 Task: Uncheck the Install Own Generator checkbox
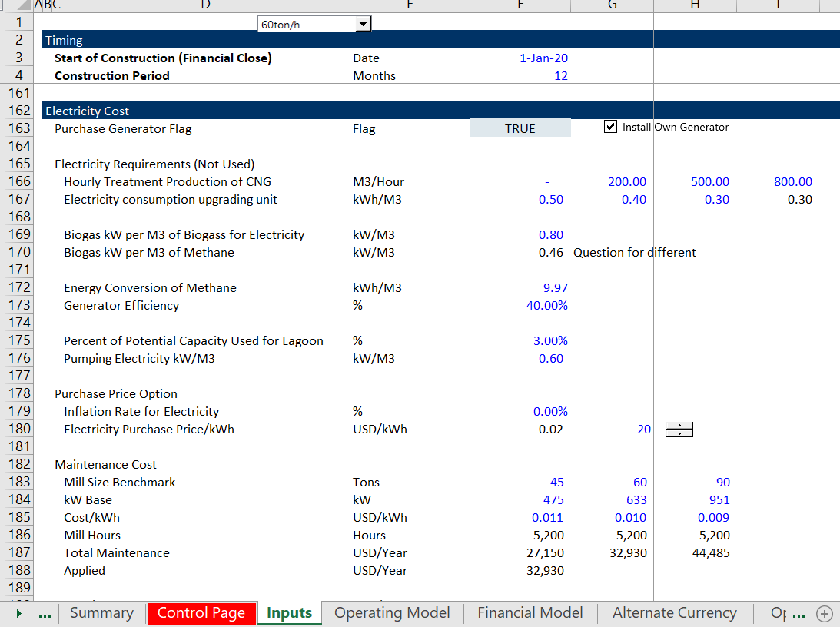(x=612, y=127)
